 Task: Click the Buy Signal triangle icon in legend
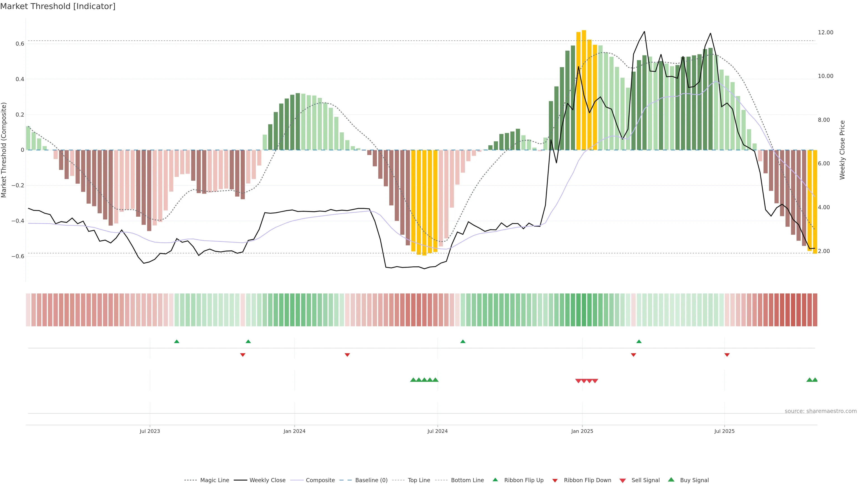pos(671,480)
